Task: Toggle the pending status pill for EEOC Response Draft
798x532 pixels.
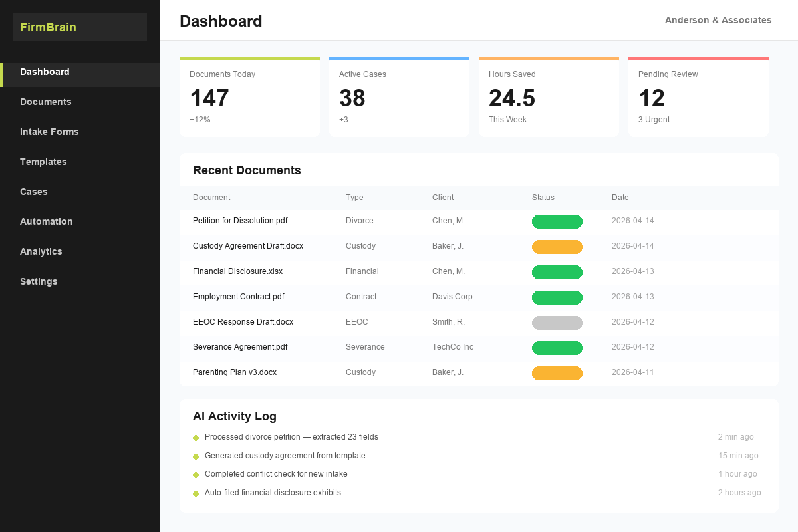Action: [x=557, y=323]
